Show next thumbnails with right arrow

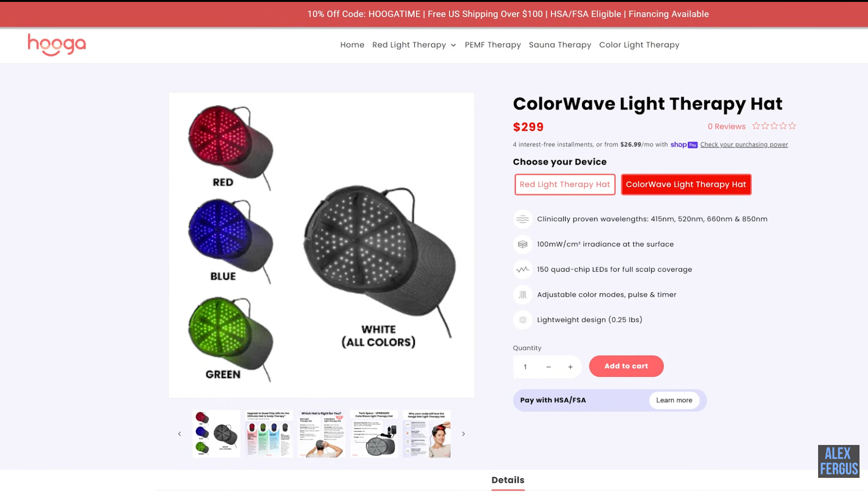[x=463, y=434]
